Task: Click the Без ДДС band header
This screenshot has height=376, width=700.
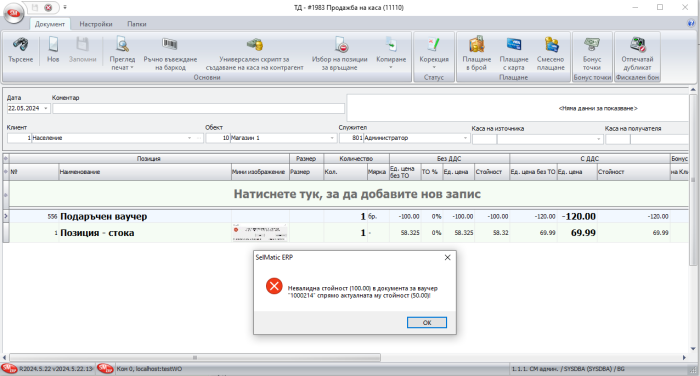Action: coord(449,159)
